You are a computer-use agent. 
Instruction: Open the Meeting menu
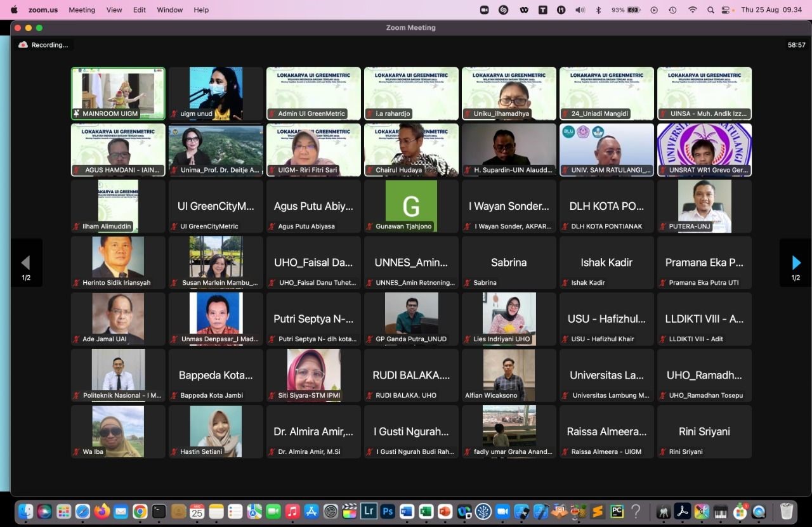(x=82, y=10)
